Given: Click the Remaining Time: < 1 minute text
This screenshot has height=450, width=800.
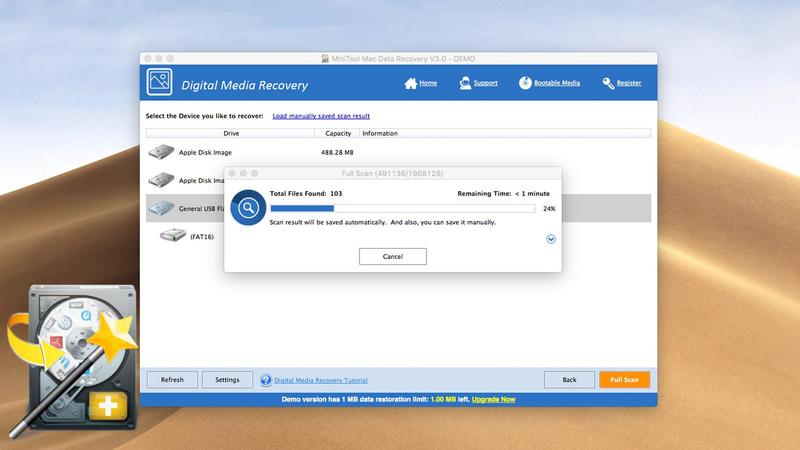Looking at the screenshot, I should [504, 193].
